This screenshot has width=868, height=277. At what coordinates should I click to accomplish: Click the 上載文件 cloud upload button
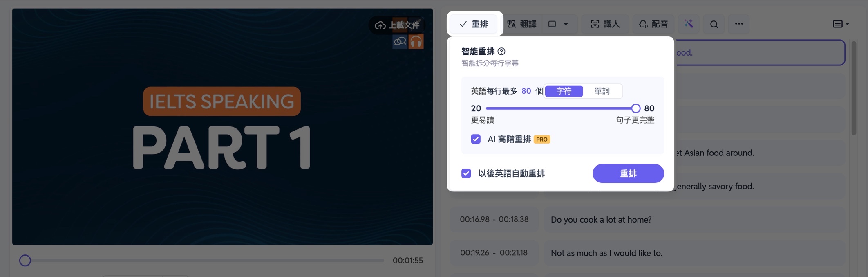(397, 25)
